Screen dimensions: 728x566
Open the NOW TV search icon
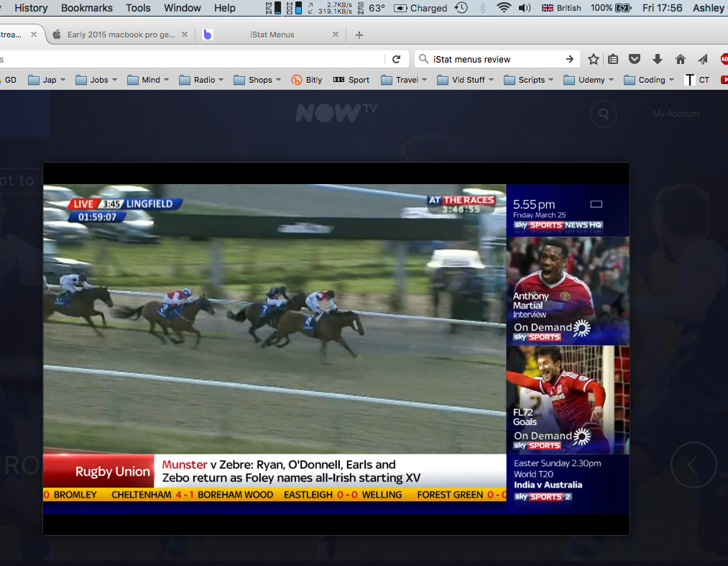coord(603,114)
